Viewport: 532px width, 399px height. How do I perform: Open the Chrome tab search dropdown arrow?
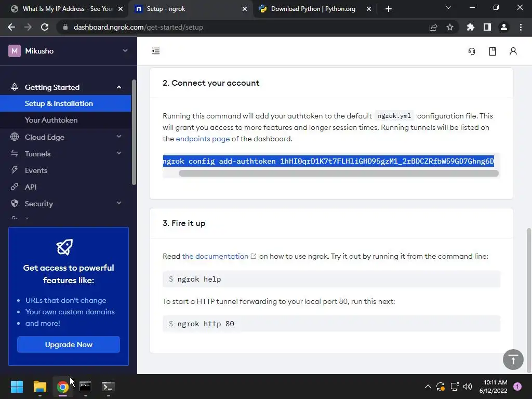click(448, 7)
